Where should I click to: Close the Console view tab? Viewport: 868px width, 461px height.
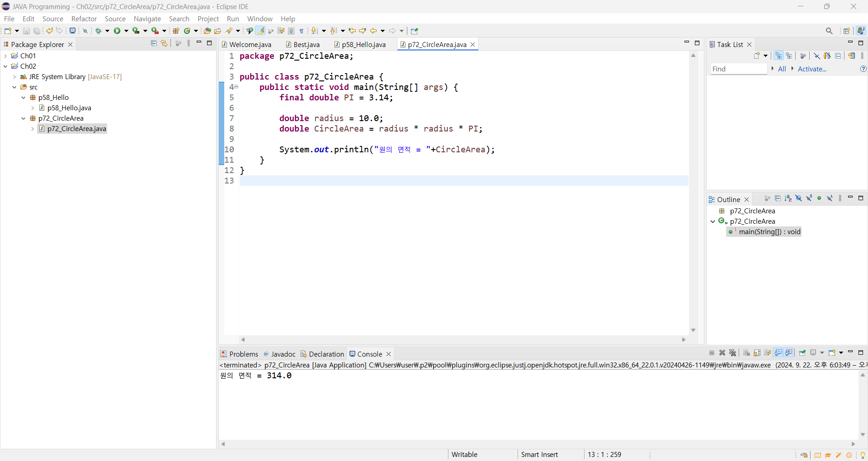388,354
